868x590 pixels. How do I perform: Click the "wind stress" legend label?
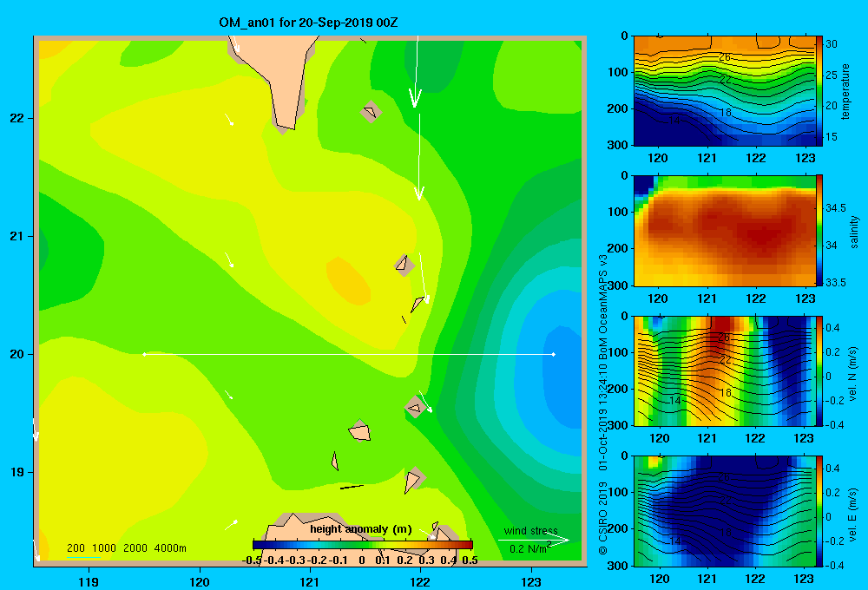coord(531,530)
